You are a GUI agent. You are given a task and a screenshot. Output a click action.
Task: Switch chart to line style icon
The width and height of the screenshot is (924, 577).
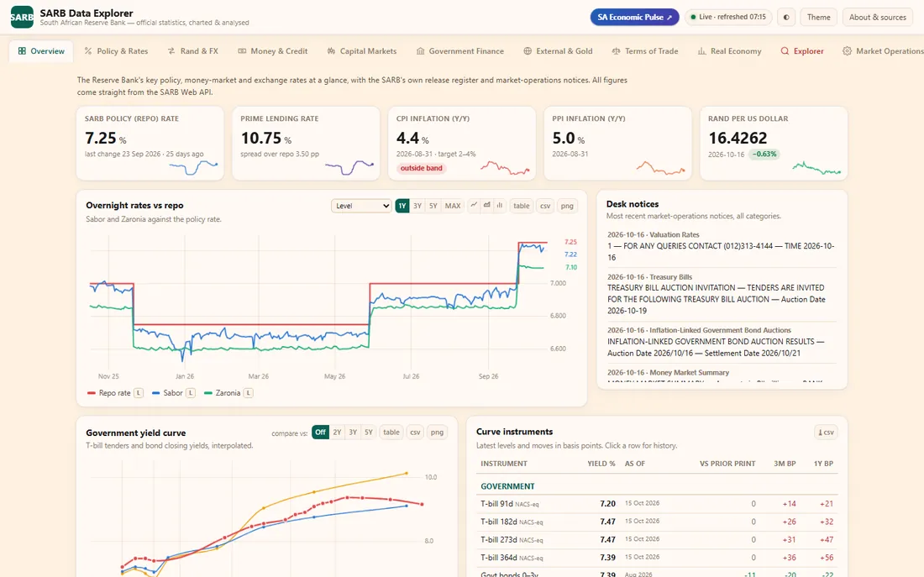(x=473, y=206)
